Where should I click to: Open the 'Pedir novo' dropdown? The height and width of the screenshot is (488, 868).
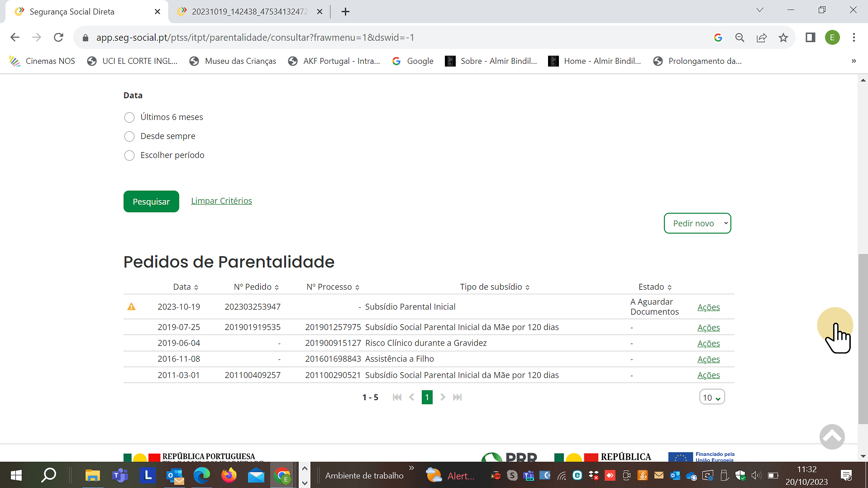(697, 223)
